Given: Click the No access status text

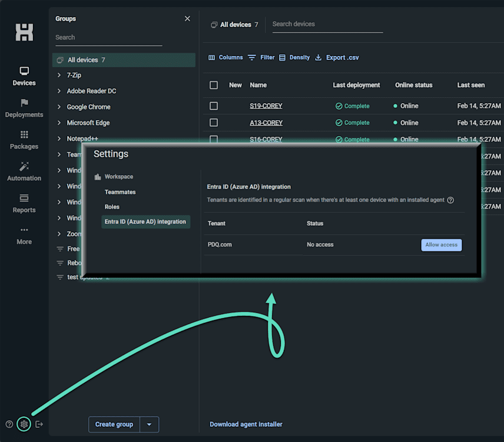Looking at the screenshot, I should pos(320,245).
